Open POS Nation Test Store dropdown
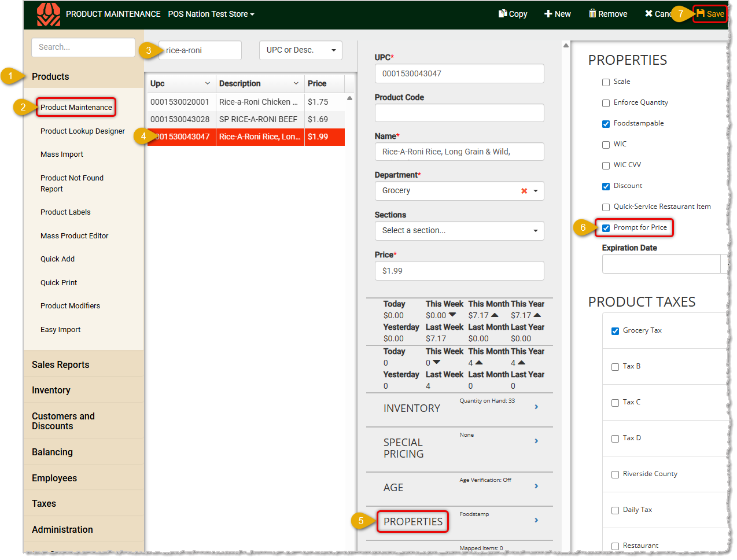 tap(211, 14)
